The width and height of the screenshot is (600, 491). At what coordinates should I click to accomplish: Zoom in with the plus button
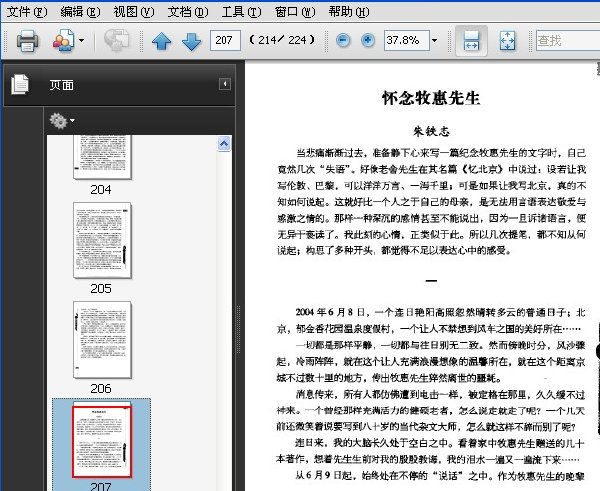tap(368, 40)
